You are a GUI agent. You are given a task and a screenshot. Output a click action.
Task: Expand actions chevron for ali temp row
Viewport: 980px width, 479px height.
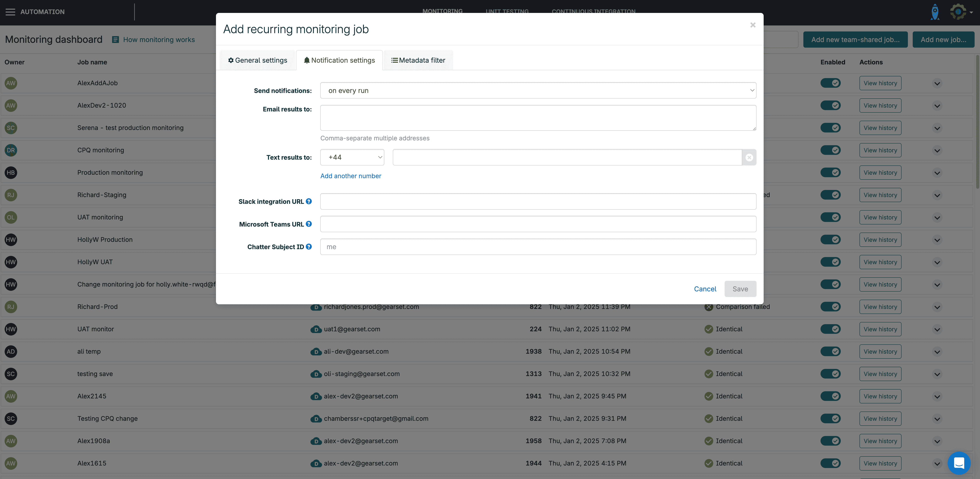[937, 352]
